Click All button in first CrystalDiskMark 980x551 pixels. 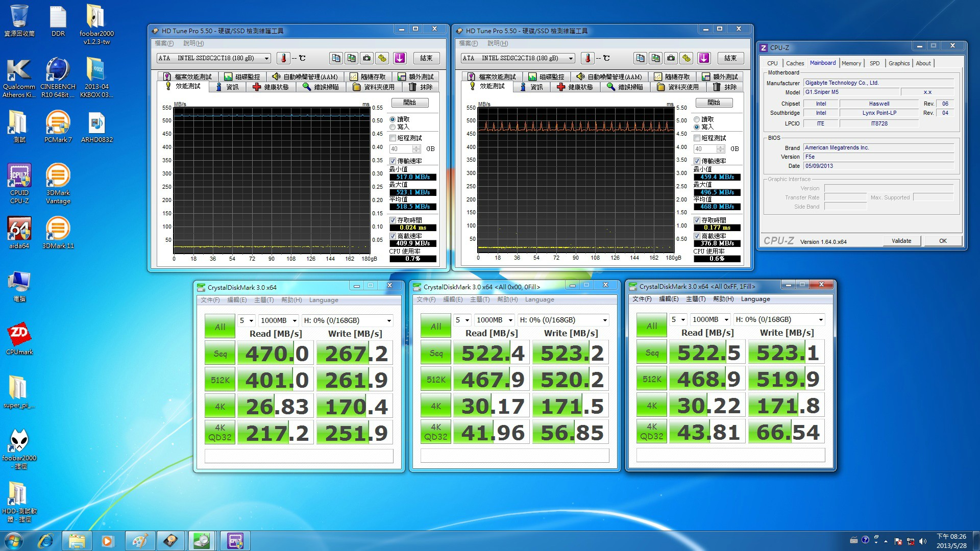point(220,327)
